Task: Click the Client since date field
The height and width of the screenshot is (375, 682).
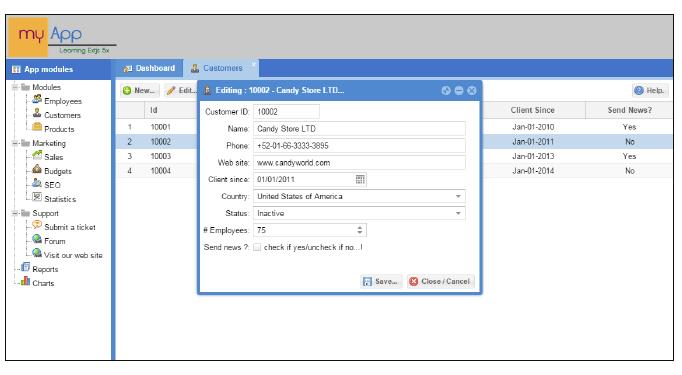Action: (304, 179)
